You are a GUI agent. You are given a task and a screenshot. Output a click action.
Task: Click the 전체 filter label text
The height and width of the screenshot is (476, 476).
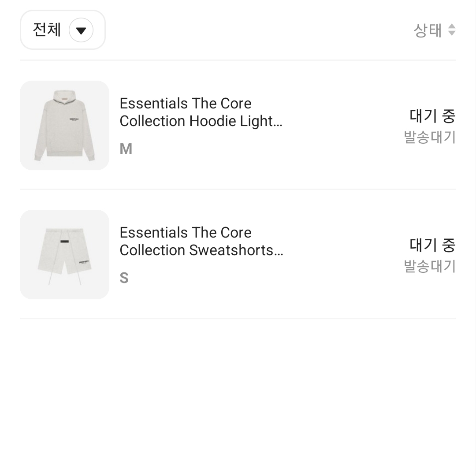(46, 30)
